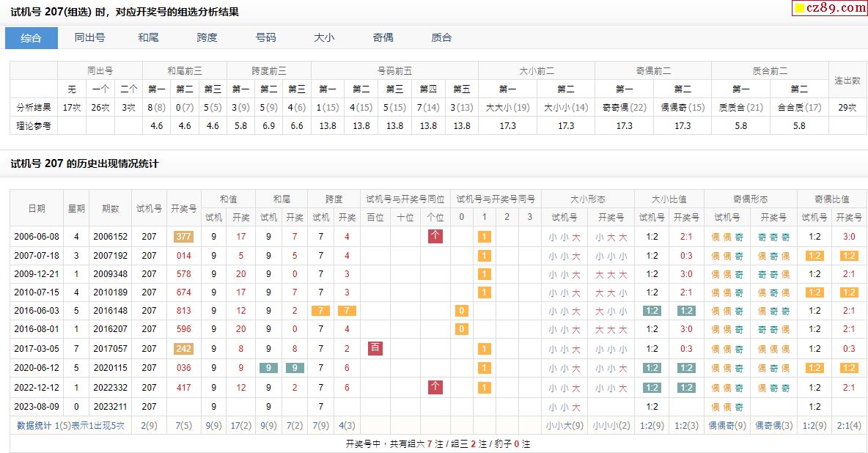The width and height of the screenshot is (868, 453).
Task: Click the 日期 column header
Action: pos(37,208)
